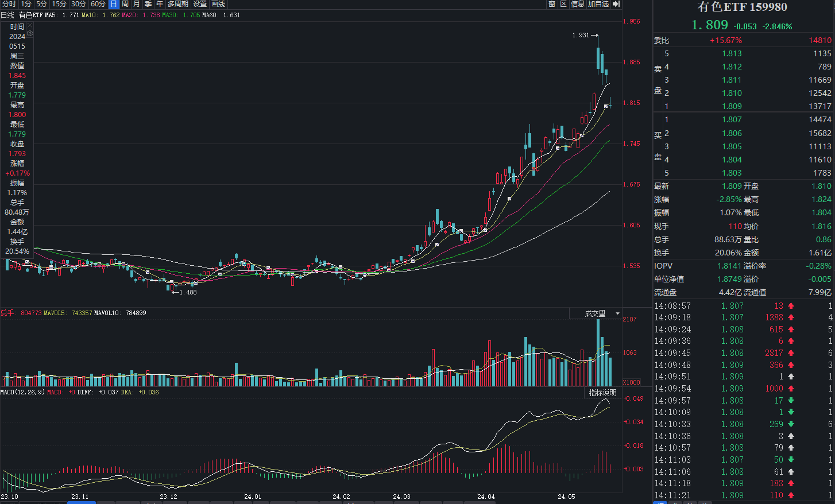
Task: Click the MA30 value 1.705 label
Action: click(181, 15)
